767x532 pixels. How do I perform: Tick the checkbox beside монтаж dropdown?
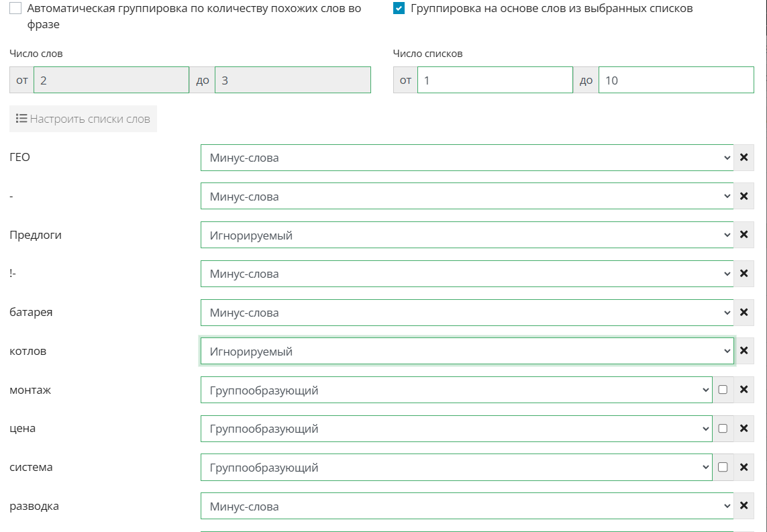[x=723, y=390]
